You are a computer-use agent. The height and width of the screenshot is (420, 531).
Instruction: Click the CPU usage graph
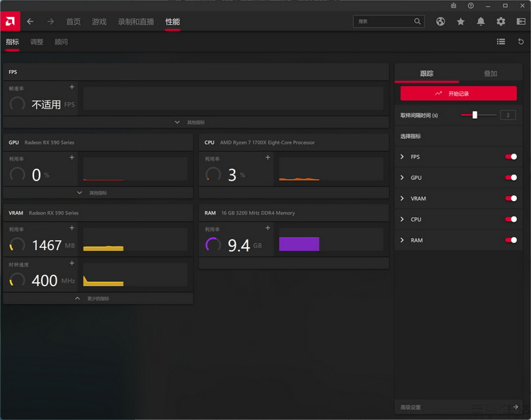point(331,169)
